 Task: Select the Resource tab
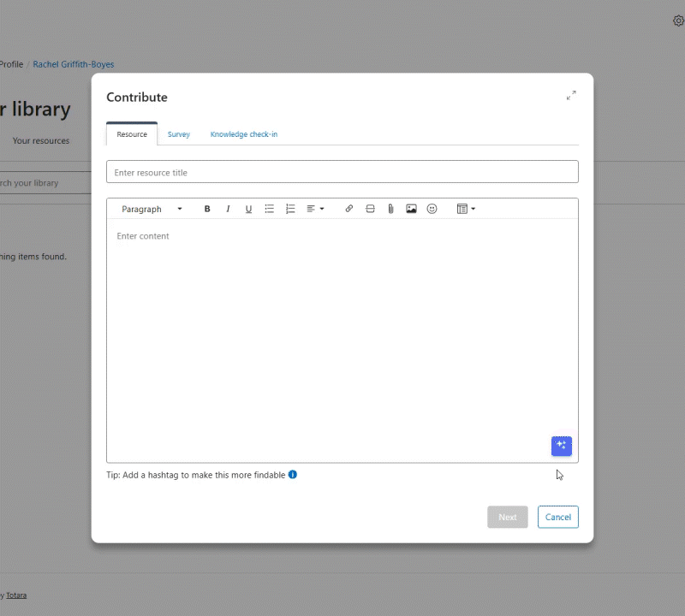(x=132, y=134)
